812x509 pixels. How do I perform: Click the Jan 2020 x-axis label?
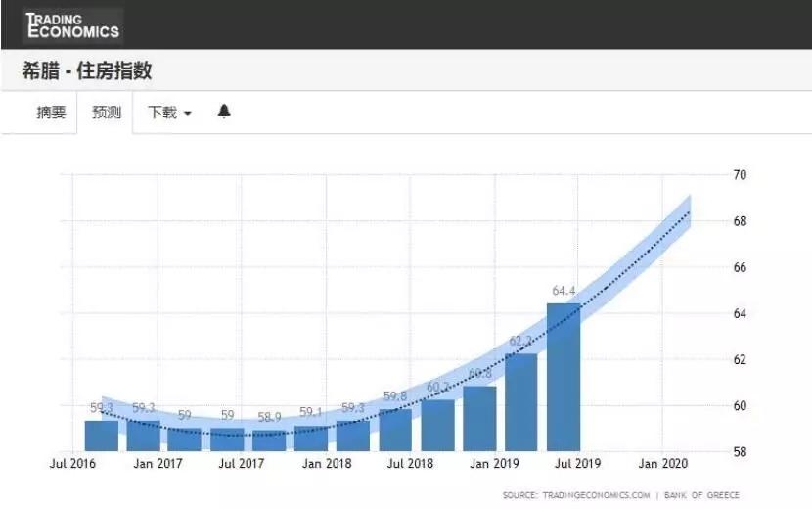(662, 463)
